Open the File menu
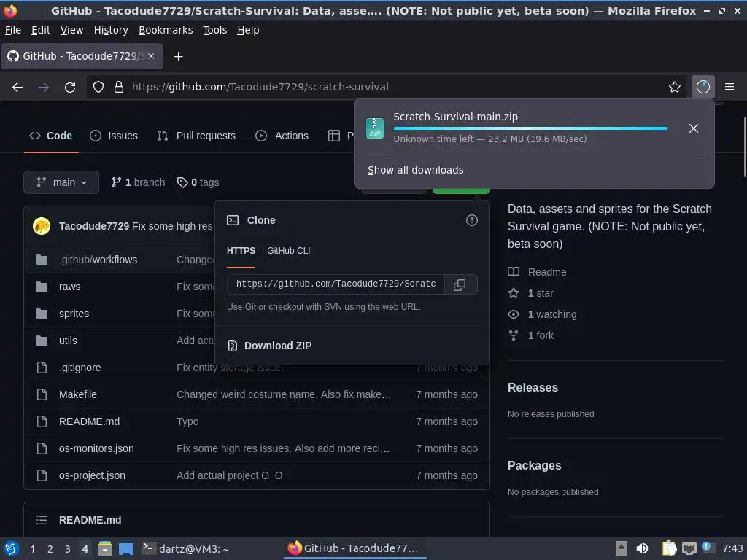 [x=13, y=30]
